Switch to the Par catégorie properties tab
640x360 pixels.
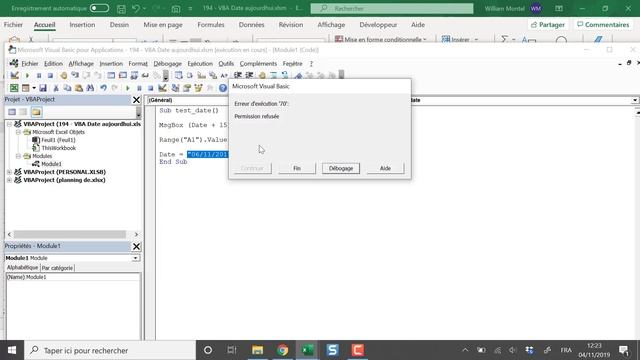58,268
